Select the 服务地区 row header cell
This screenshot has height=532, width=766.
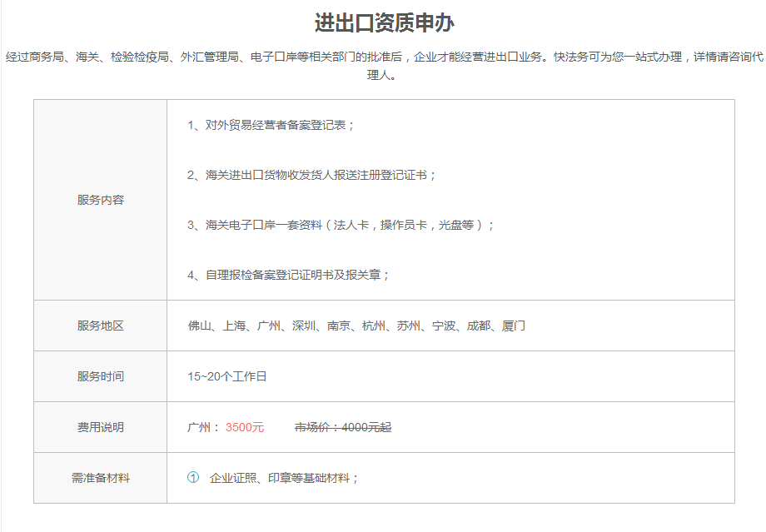[100, 326]
